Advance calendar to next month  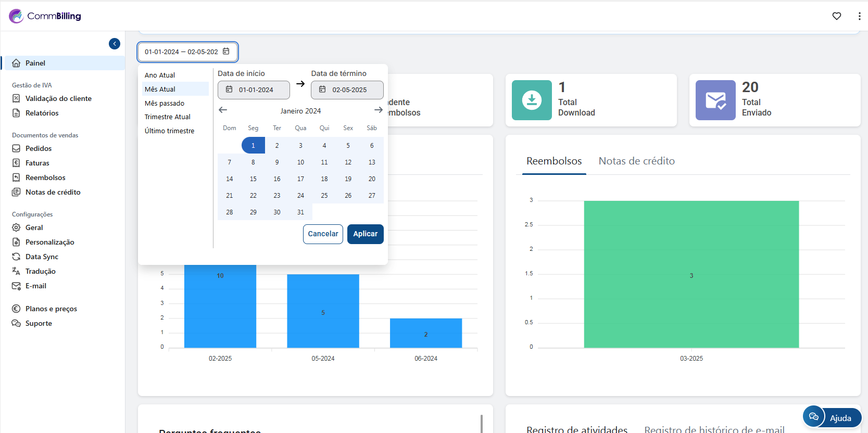pos(378,110)
